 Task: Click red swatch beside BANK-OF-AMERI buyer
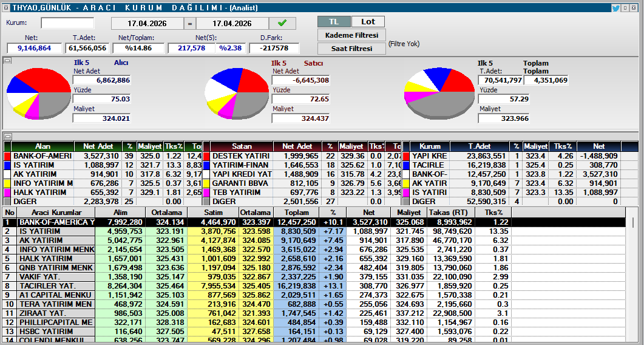point(7,156)
